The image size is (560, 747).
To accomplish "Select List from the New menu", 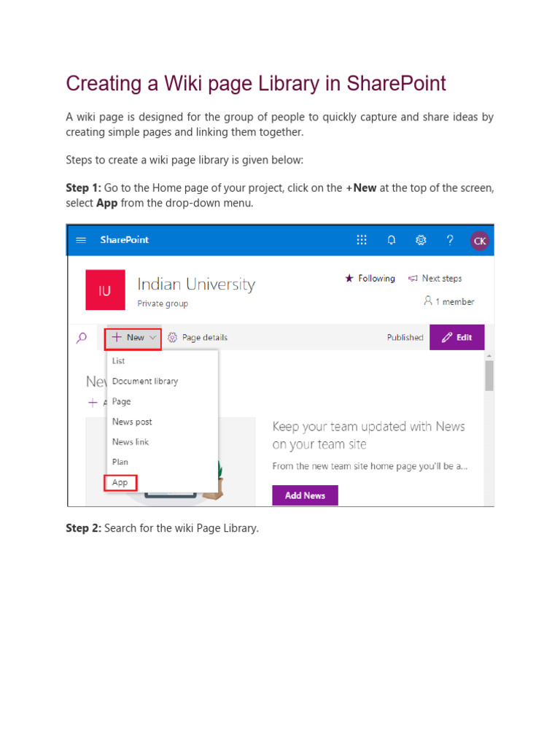I will click(x=119, y=360).
